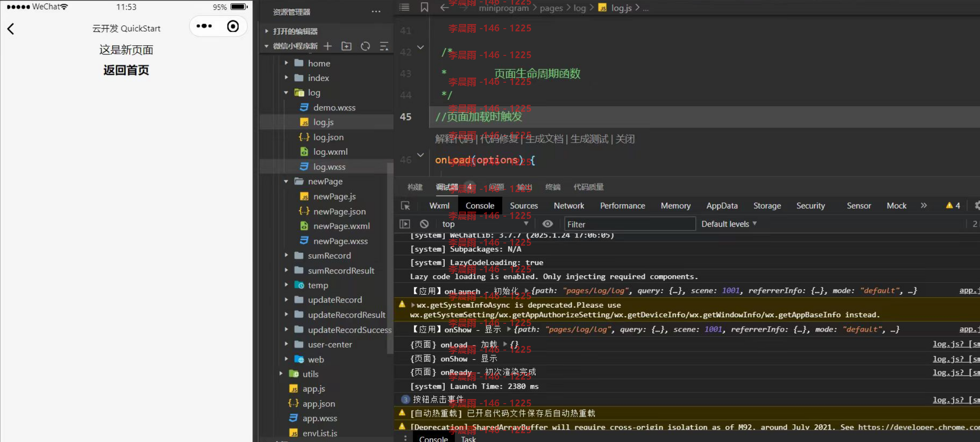Expand the wx.getSystemInfoAsync warning message
This screenshot has height=442, width=980.
pos(413,305)
